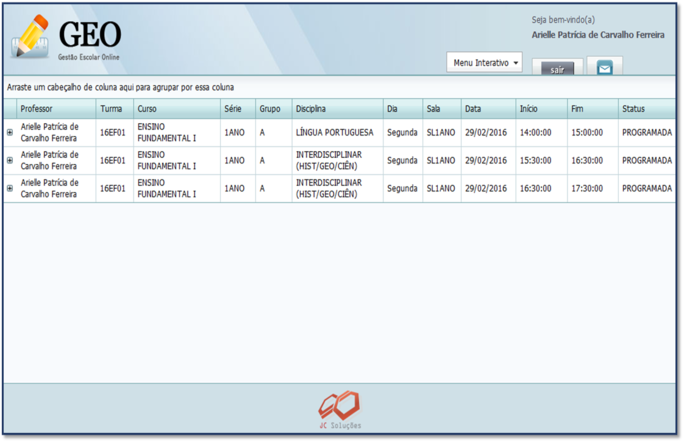Click the Status column header

click(647, 109)
